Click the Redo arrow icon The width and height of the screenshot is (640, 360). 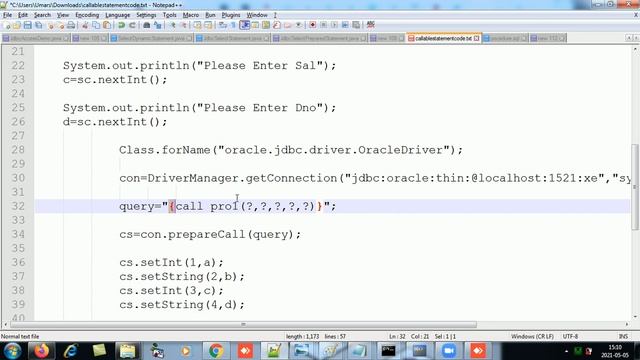tap(132, 25)
